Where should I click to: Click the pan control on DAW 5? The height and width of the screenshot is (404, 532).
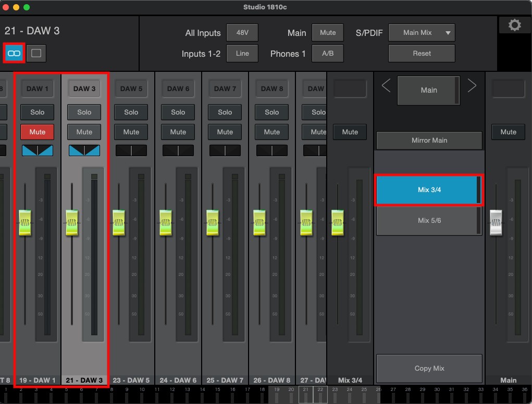[131, 150]
